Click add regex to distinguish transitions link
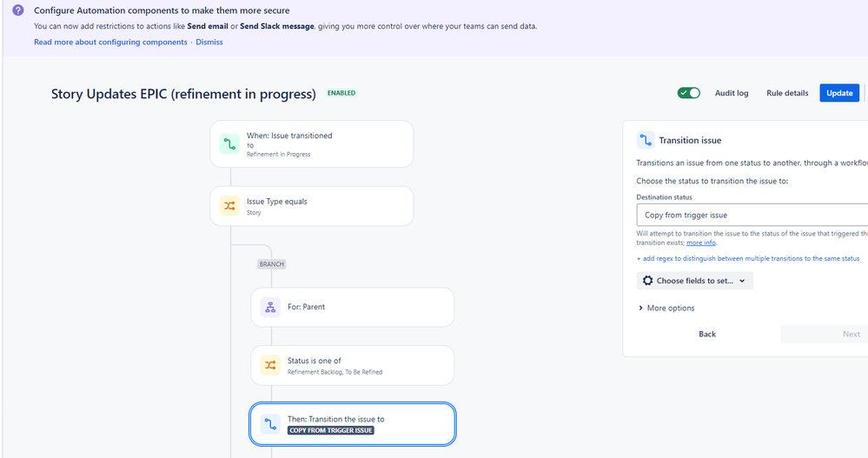Screen dimensions: 868x458 [x=748, y=259]
